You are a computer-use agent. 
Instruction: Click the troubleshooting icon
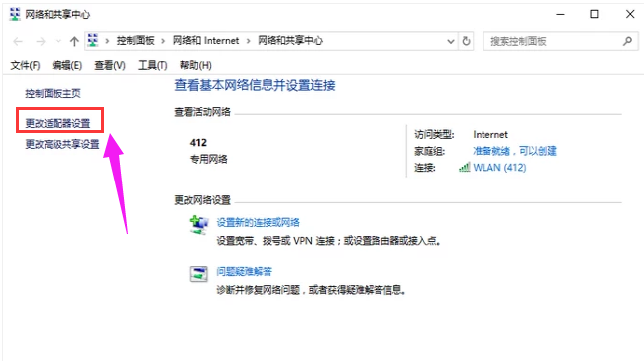click(x=199, y=274)
